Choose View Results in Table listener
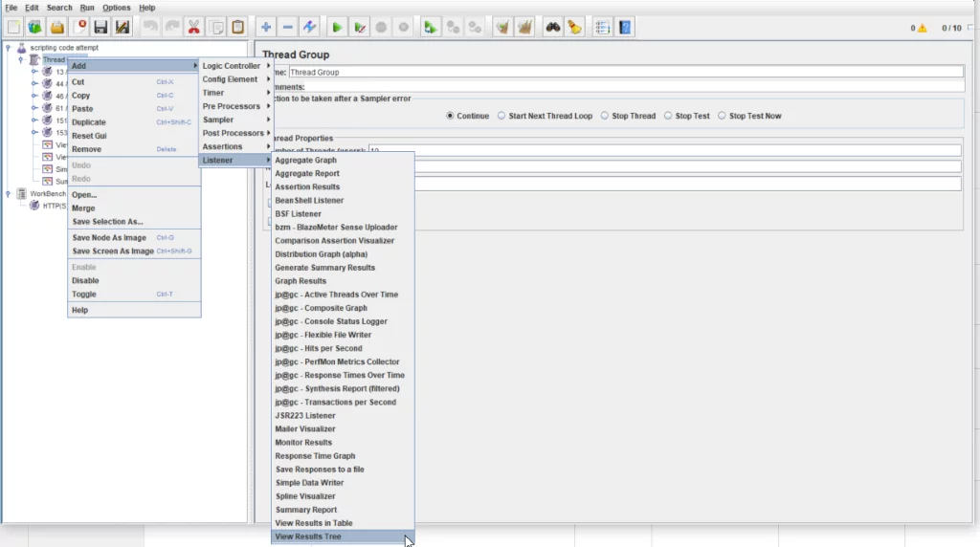 (x=343, y=523)
